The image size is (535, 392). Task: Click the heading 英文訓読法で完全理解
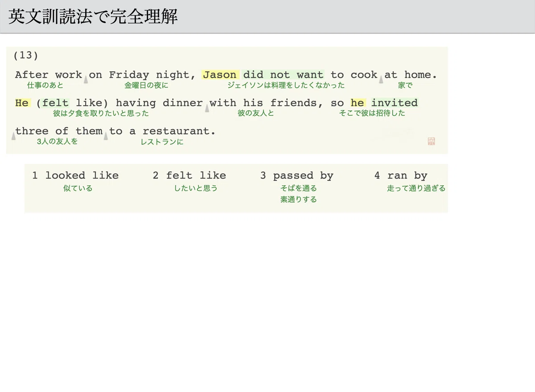tap(93, 16)
